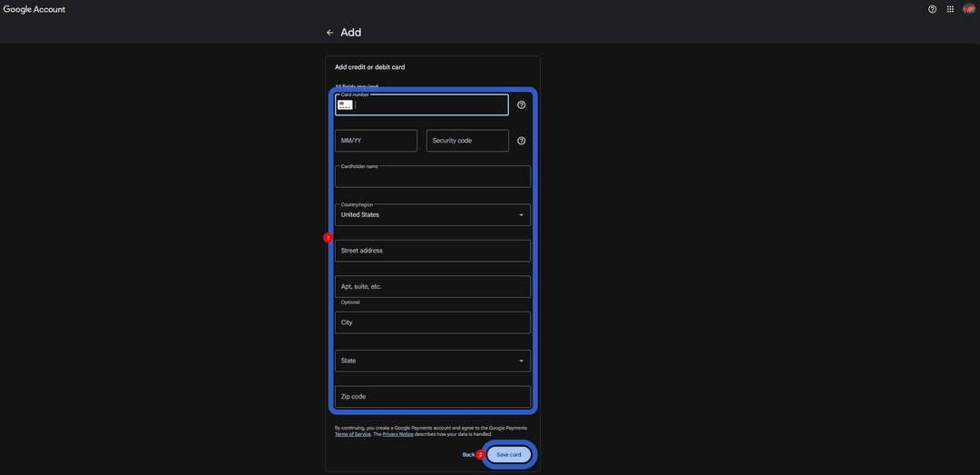Image resolution: width=980 pixels, height=475 pixels.
Task: Select the Security code field
Action: coord(467,141)
